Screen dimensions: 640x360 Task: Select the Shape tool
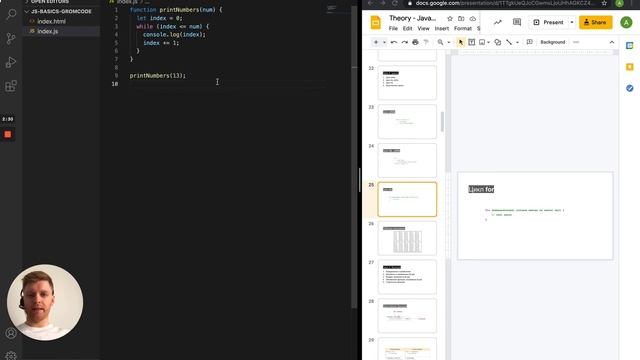[x=498, y=42]
